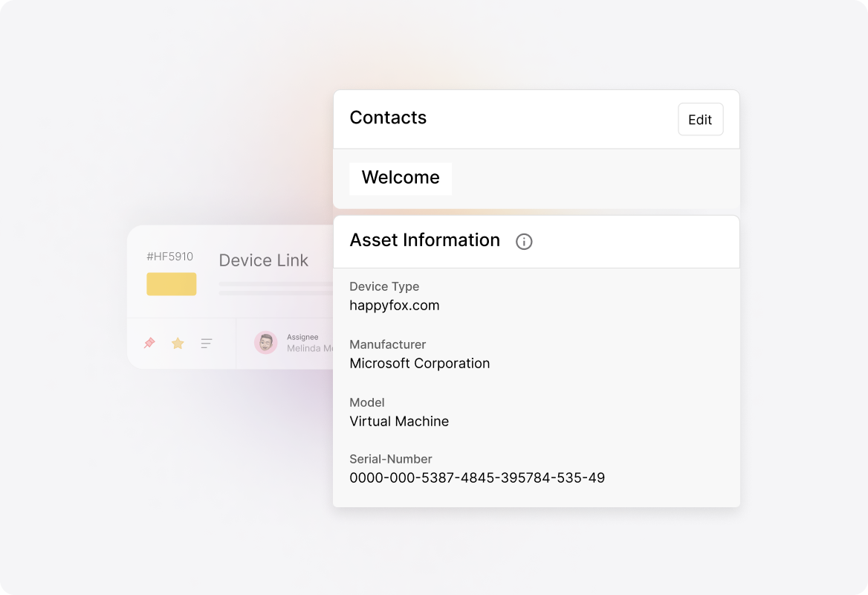Image resolution: width=868 pixels, height=595 pixels.
Task: Click the Device Type field label
Action: pos(384,286)
